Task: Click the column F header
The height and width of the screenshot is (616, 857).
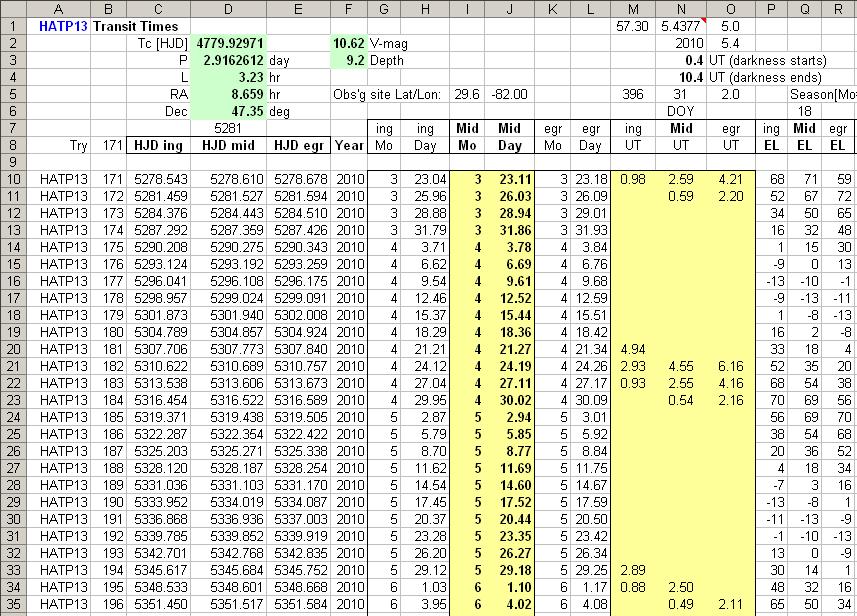Action: (x=349, y=9)
